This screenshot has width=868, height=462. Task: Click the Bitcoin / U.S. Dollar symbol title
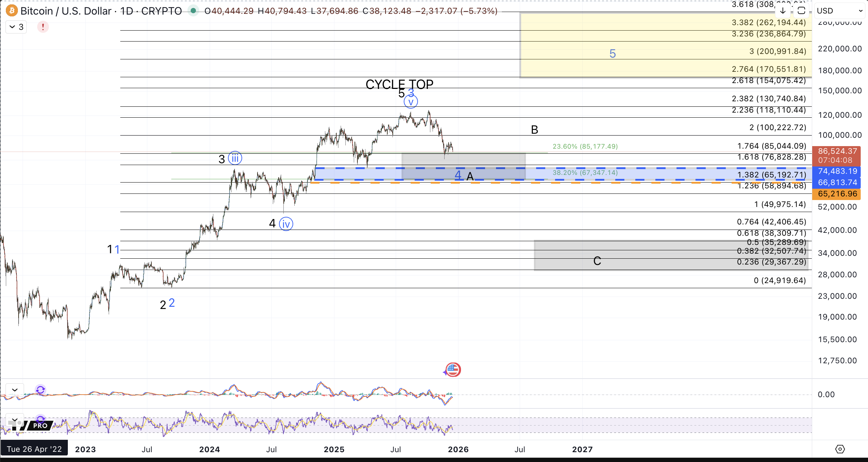pos(66,11)
